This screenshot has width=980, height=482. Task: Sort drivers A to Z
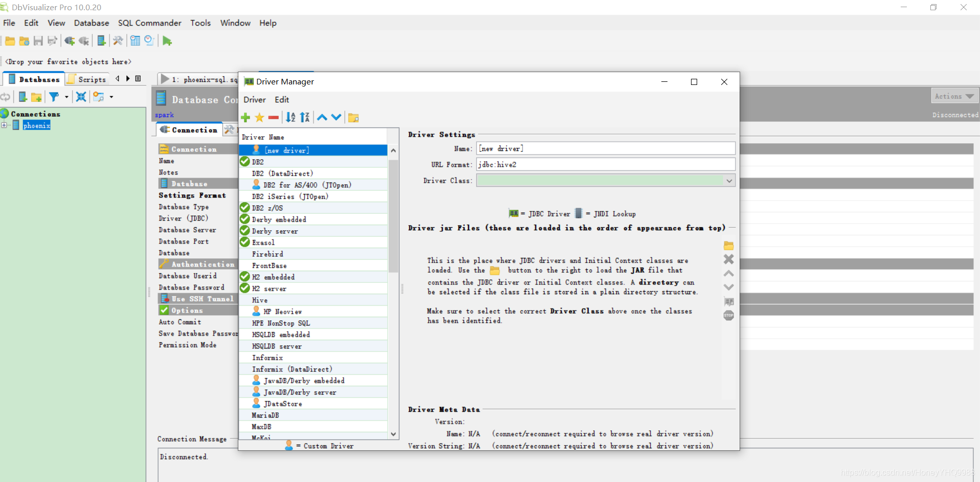tap(291, 118)
